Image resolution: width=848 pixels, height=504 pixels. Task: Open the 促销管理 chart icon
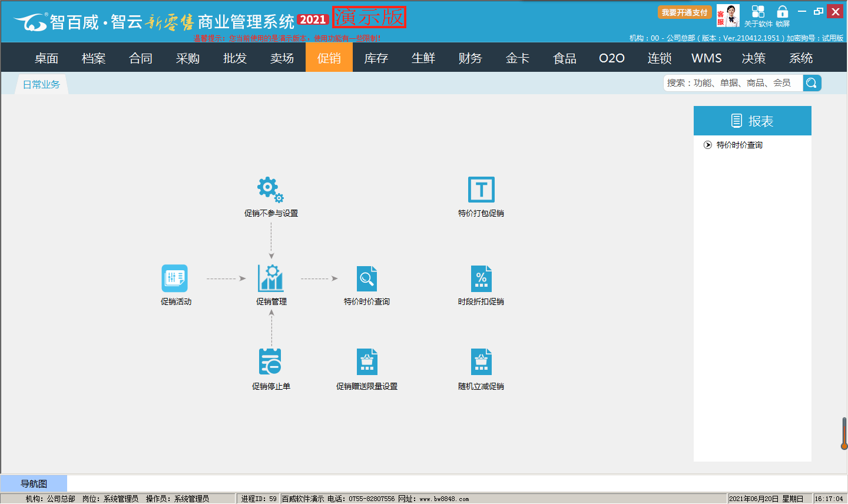point(271,278)
